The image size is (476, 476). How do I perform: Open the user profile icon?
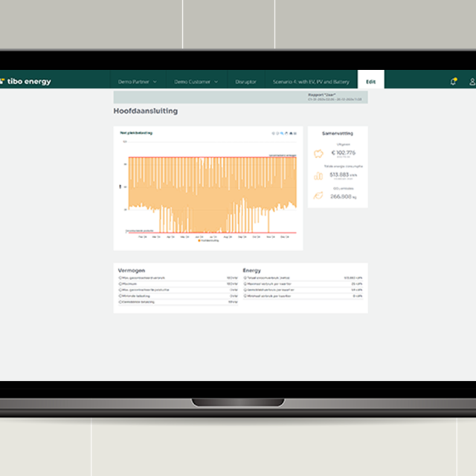[x=472, y=81]
